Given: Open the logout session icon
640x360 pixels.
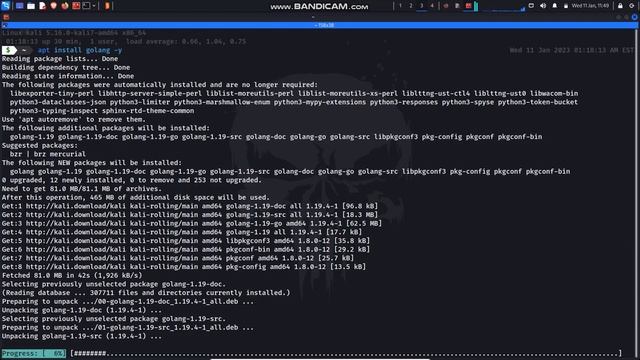Looking at the screenshot, I should (x=632, y=6).
